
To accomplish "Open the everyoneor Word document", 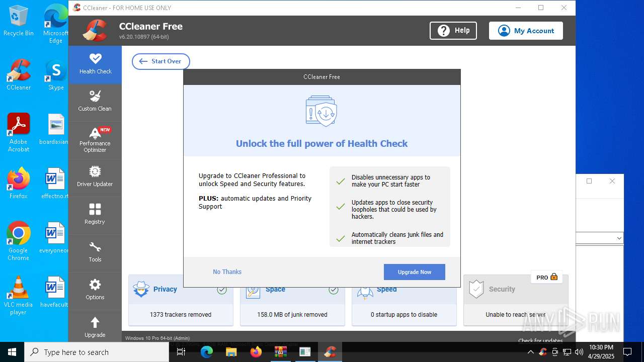I will tap(54, 238).
